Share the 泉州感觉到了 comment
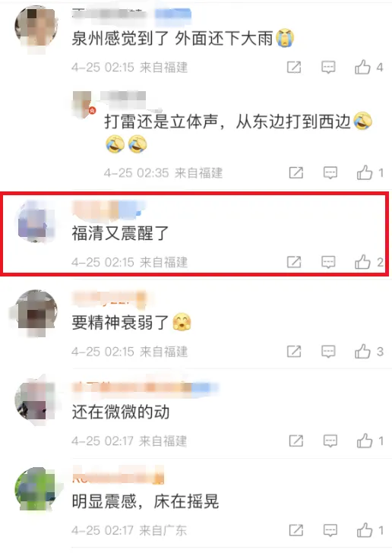 click(x=294, y=67)
